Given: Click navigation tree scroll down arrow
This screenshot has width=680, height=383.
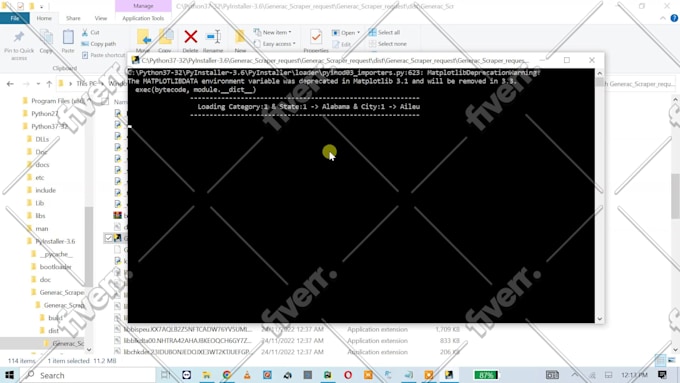Looking at the screenshot, I should pyautogui.click(x=88, y=350).
